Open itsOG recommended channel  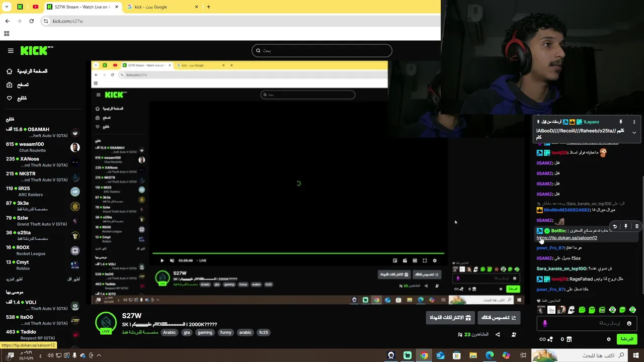[x=43, y=320]
